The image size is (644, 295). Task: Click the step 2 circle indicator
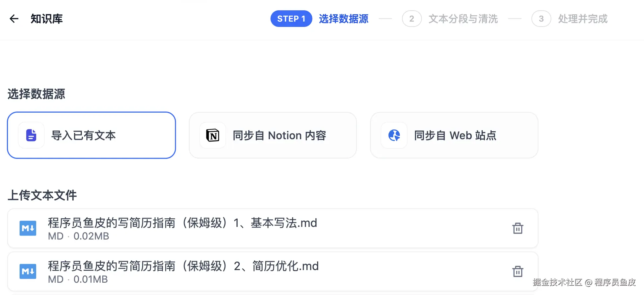tap(412, 19)
